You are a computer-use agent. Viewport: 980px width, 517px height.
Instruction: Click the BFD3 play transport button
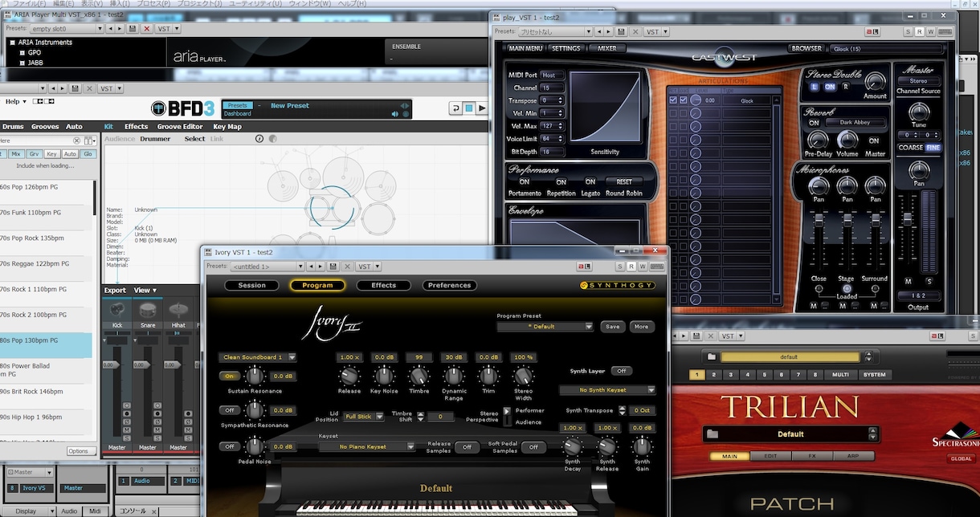481,108
